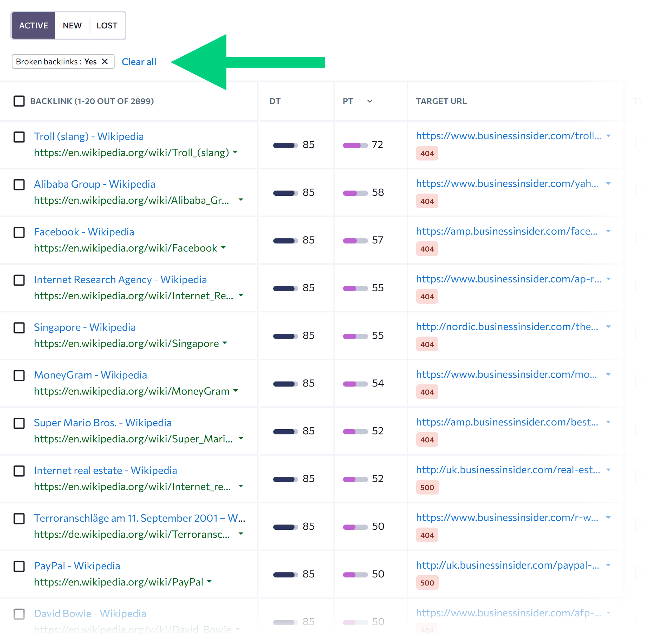650x644 pixels.
Task: Open Singapore - Wikipedia link
Action: click(x=85, y=327)
